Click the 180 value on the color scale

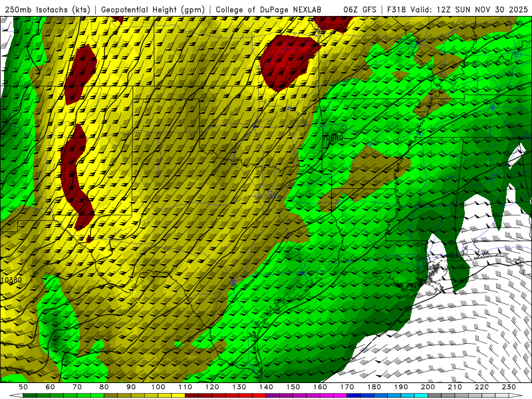tap(374, 387)
